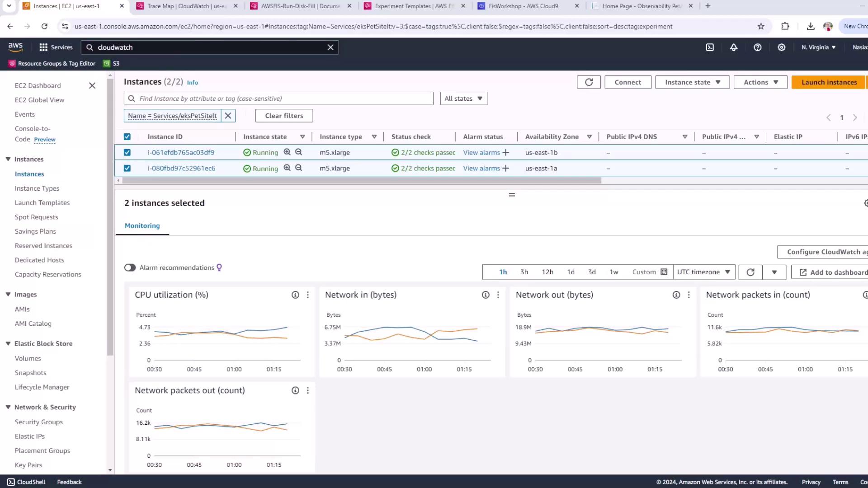Zoom out on second instance's state
868x488 pixels.
pos(299,168)
